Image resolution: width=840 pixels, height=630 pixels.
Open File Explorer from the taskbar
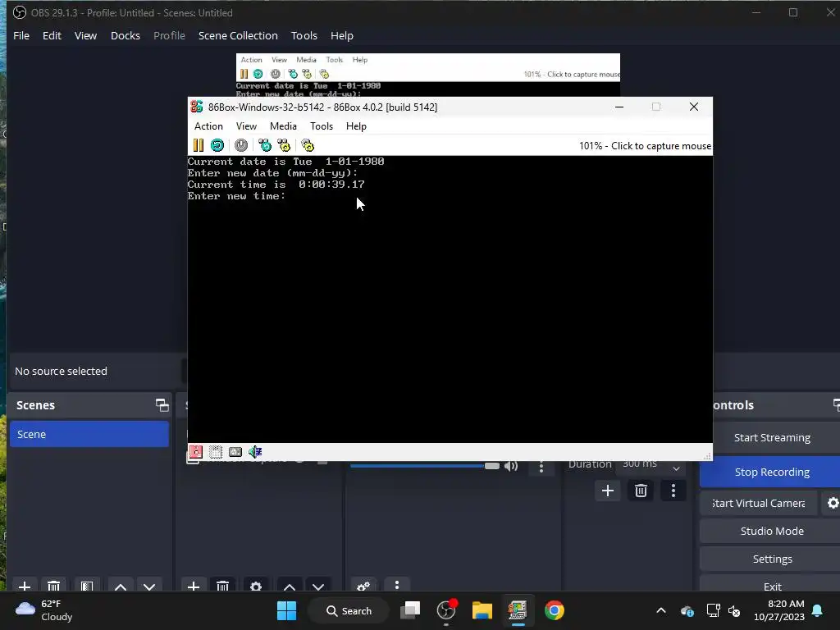pos(482,610)
